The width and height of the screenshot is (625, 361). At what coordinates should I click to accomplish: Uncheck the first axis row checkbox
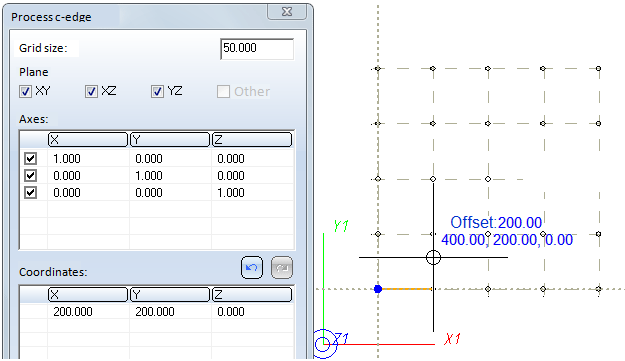pos(31,159)
